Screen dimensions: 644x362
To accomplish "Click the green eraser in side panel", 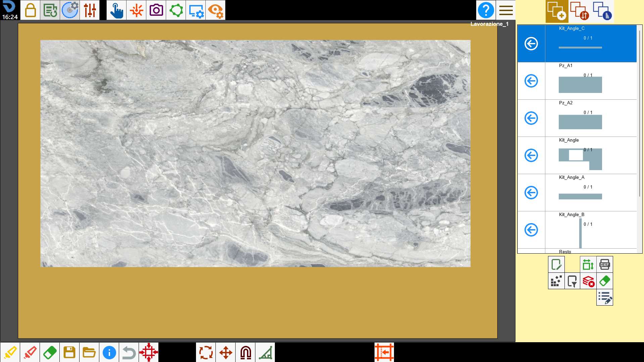I will [x=604, y=281].
